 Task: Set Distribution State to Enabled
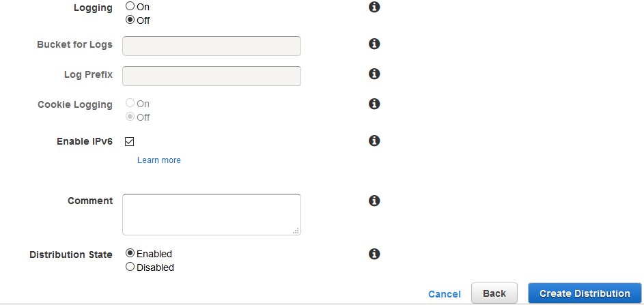[x=130, y=254]
